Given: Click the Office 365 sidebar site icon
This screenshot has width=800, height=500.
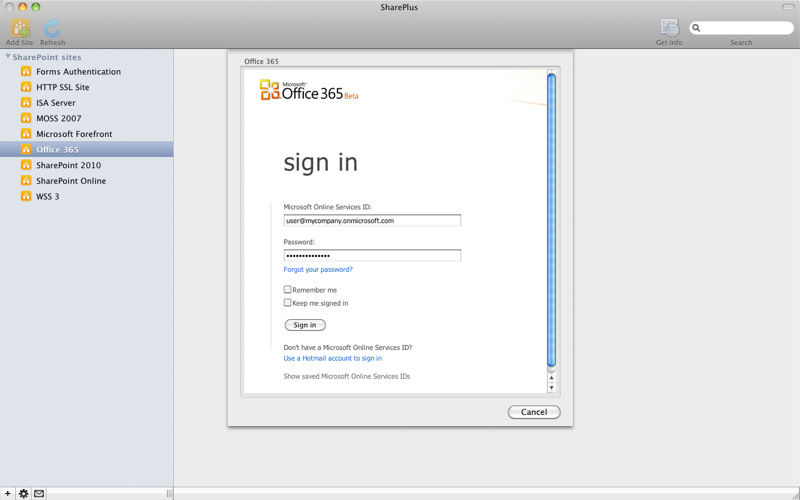Looking at the screenshot, I should pos(26,149).
